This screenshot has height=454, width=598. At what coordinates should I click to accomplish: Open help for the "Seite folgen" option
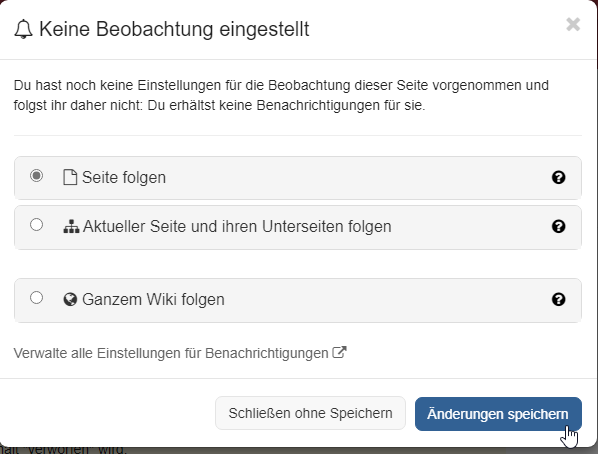(x=558, y=177)
